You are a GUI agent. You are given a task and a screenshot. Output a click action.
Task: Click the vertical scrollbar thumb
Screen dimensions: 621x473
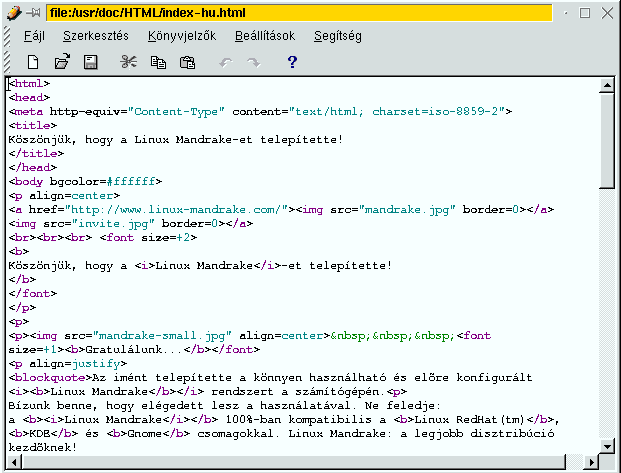(607, 141)
